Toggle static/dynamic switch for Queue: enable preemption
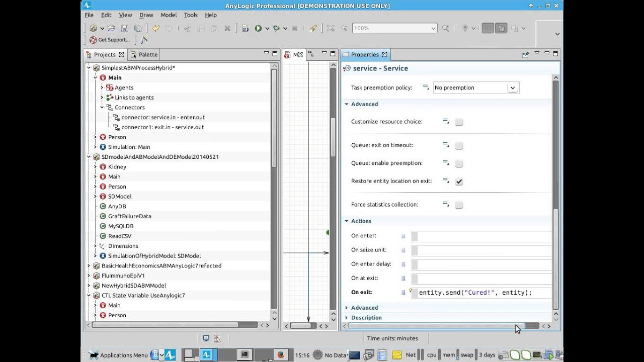The width and height of the screenshot is (644, 362). pos(446,163)
